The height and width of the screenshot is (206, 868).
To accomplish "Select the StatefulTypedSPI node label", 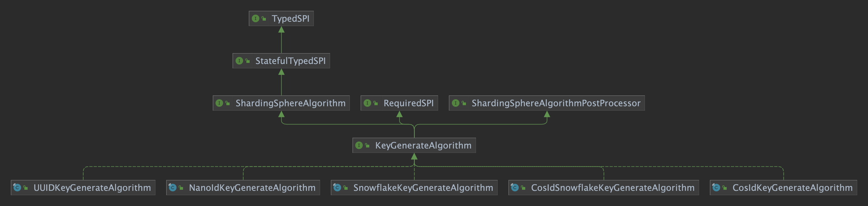I will tap(290, 61).
